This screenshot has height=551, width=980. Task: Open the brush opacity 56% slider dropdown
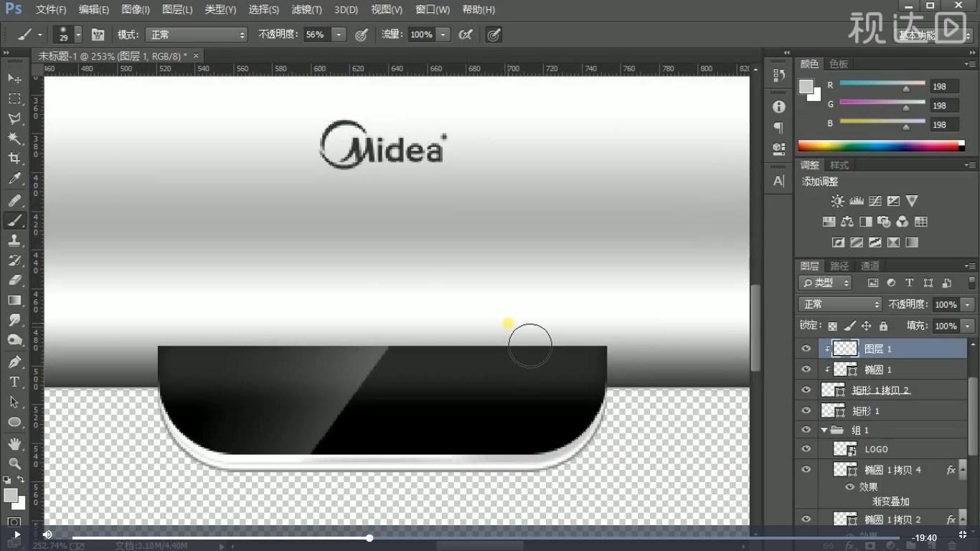339,34
